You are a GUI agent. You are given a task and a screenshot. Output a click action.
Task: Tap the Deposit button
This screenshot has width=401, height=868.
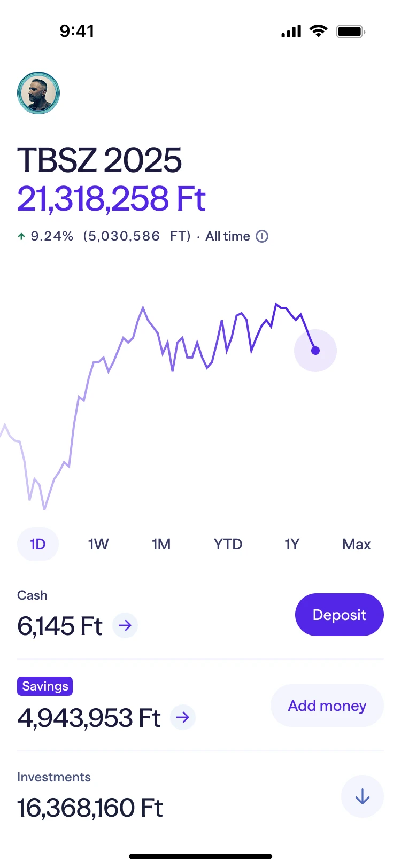pos(340,615)
